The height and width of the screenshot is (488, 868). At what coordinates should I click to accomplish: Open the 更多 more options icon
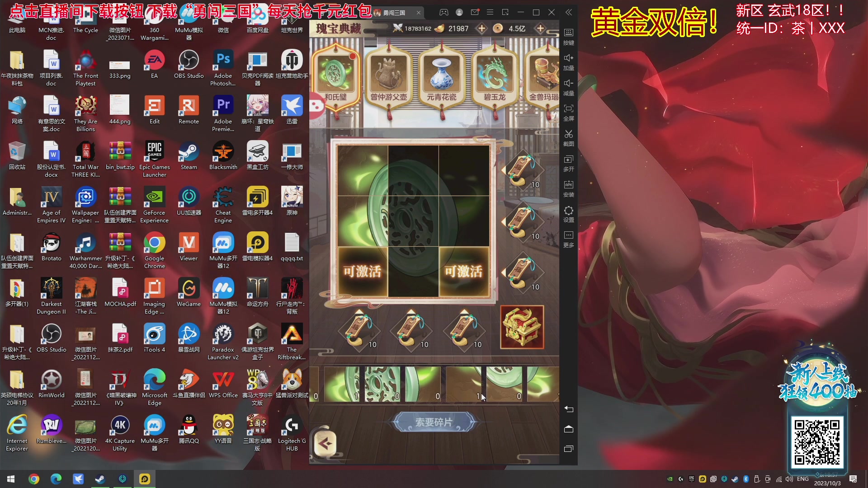[x=569, y=239]
